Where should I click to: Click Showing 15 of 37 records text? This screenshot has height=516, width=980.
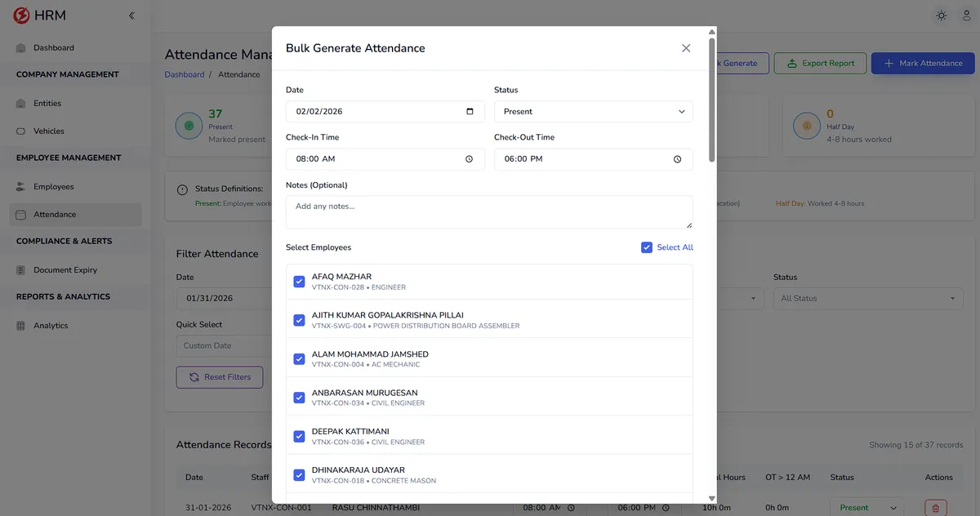click(916, 445)
